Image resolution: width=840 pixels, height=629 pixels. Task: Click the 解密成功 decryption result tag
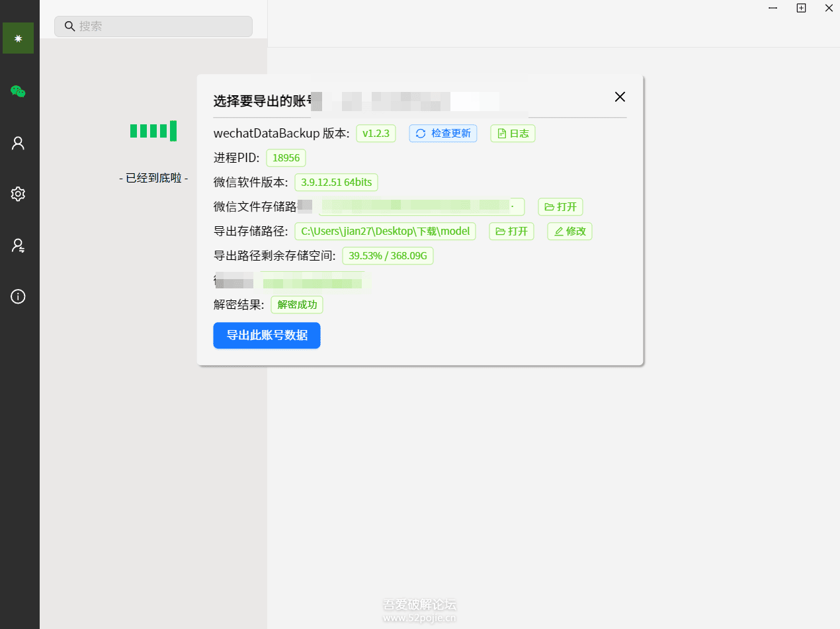click(x=297, y=305)
